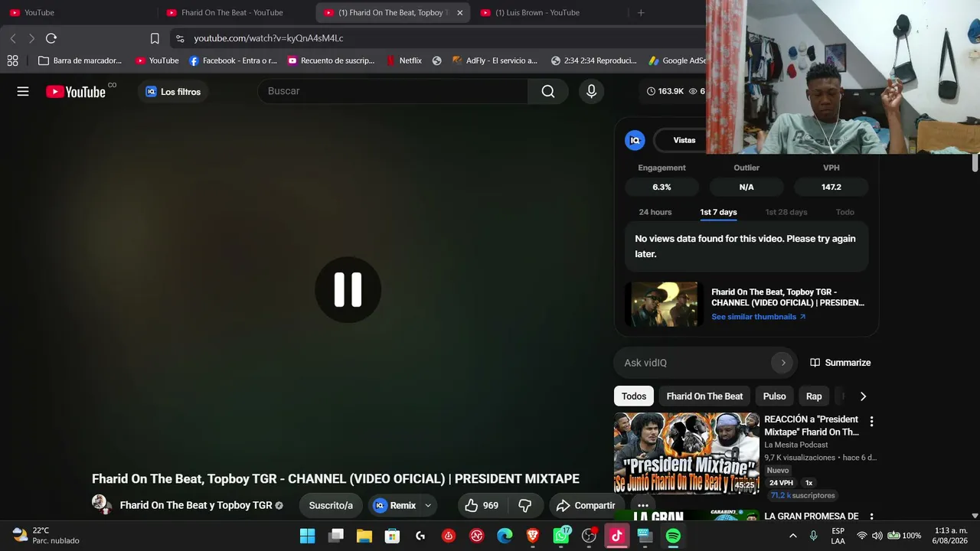
Task: Click the Buscar search field
Action: [393, 91]
